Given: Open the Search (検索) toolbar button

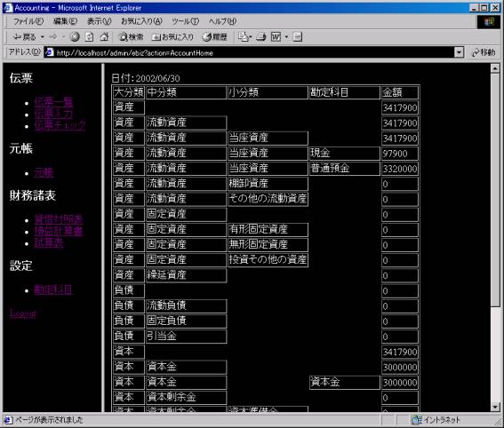Looking at the screenshot, I should pos(132,37).
